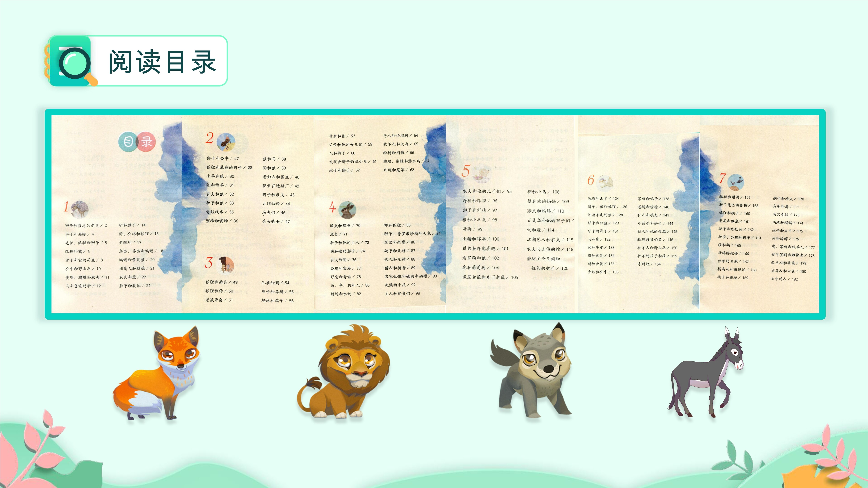Click entry 渔夫和鳁鱼 / 70
The height and width of the screenshot is (488, 868).
point(345,226)
